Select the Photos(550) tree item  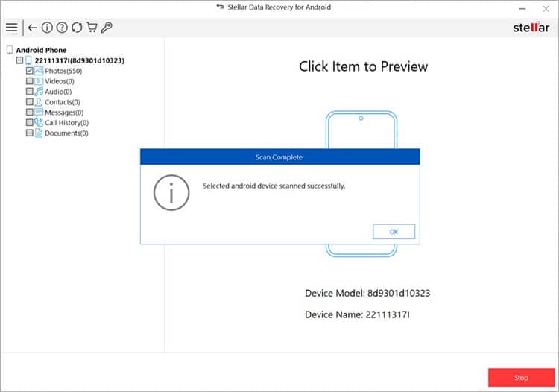[63, 71]
